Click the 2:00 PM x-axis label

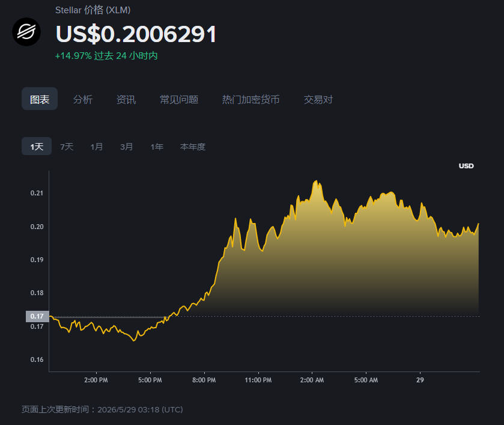pyautogui.click(x=96, y=380)
